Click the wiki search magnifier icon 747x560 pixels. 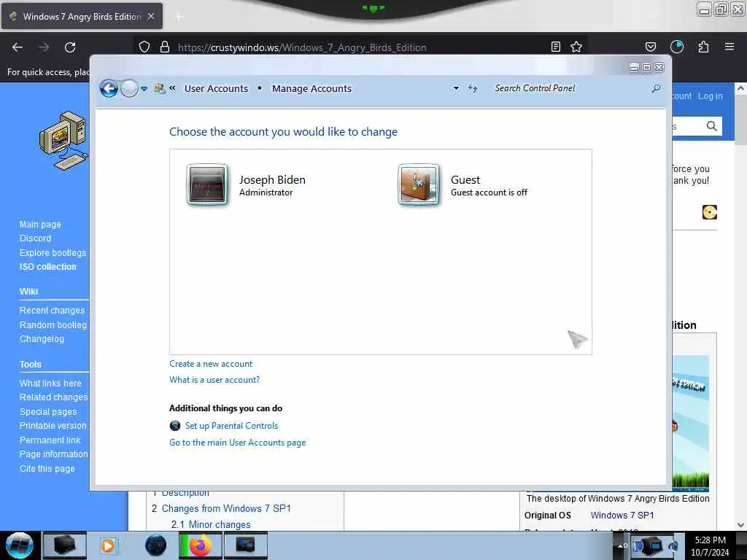coord(712,126)
